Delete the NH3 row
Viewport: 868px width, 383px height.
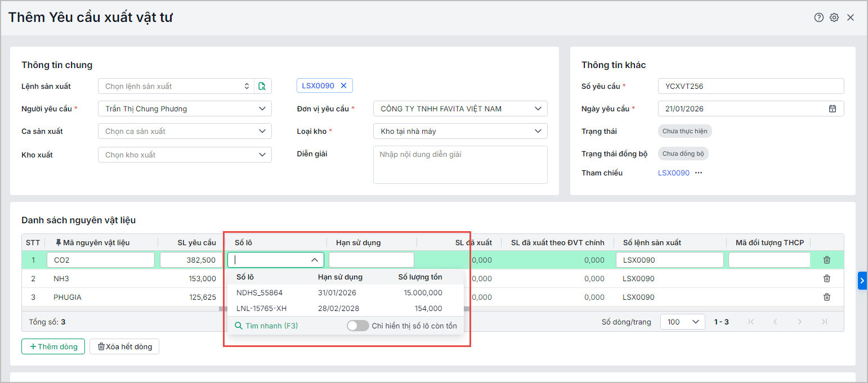(x=826, y=278)
